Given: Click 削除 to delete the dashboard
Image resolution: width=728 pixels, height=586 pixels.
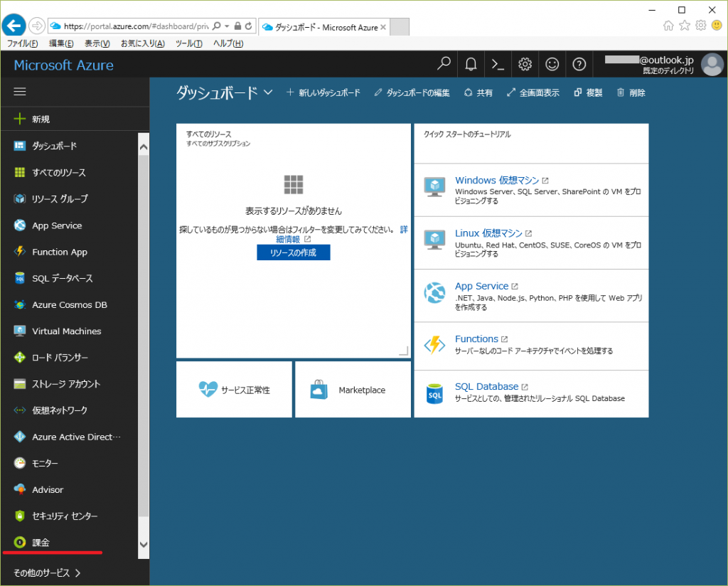Looking at the screenshot, I should point(631,93).
